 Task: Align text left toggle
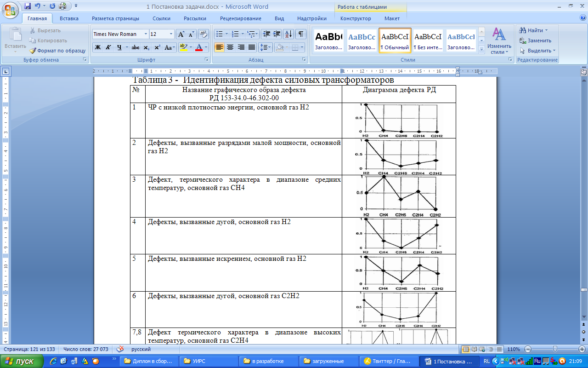(219, 47)
